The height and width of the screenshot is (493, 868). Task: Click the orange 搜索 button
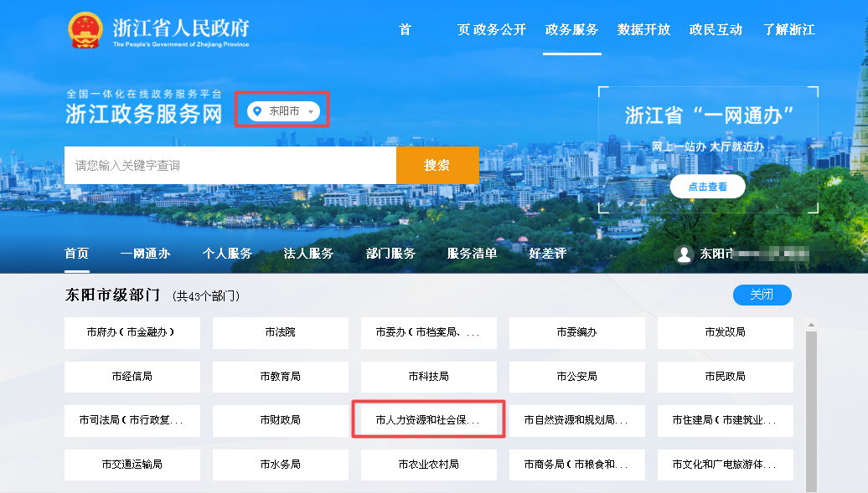(x=437, y=165)
